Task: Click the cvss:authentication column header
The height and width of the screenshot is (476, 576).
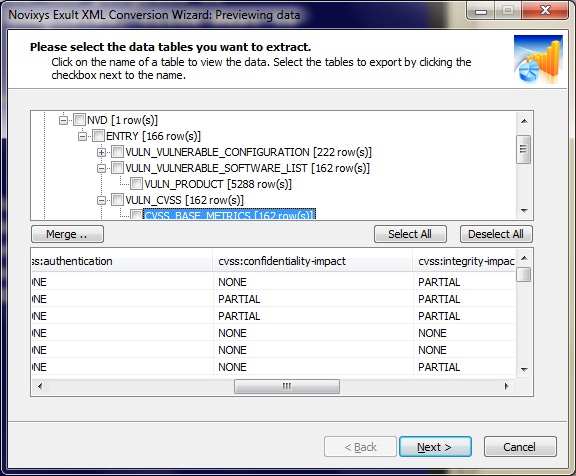Action: tap(122, 261)
